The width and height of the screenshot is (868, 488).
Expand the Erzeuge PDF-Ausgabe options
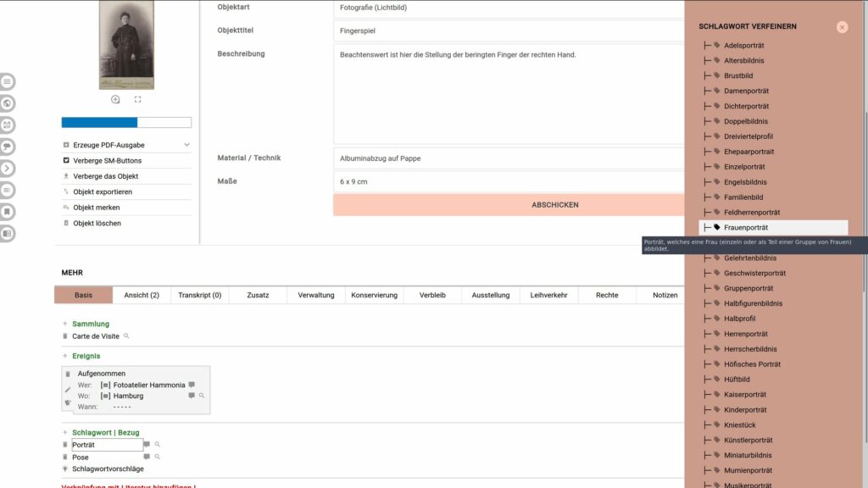186,145
